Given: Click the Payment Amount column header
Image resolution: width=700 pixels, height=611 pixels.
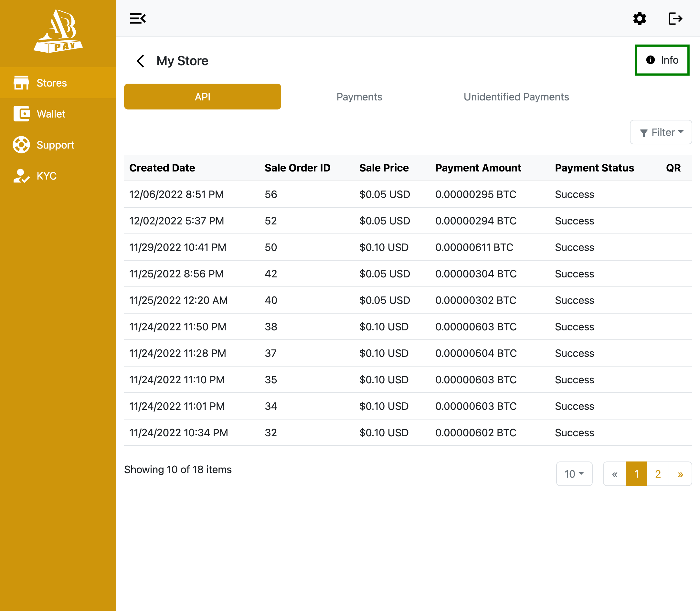Looking at the screenshot, I should pos(478,168).
